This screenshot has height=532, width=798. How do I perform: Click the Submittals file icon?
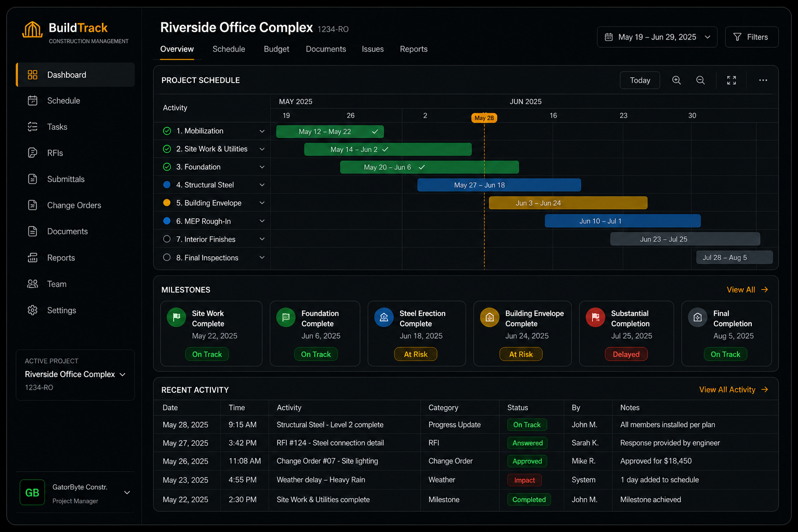click(x=33, y=179)
